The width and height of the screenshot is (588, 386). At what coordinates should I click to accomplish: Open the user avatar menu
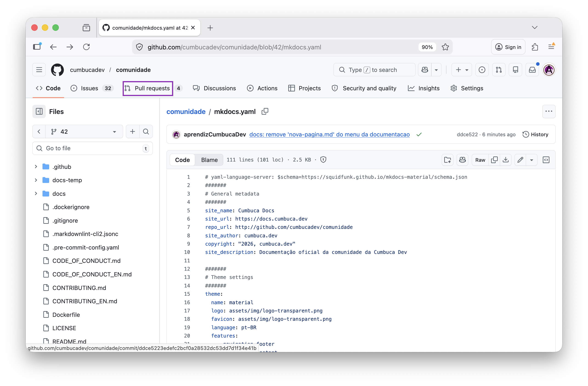click(549, 70)
